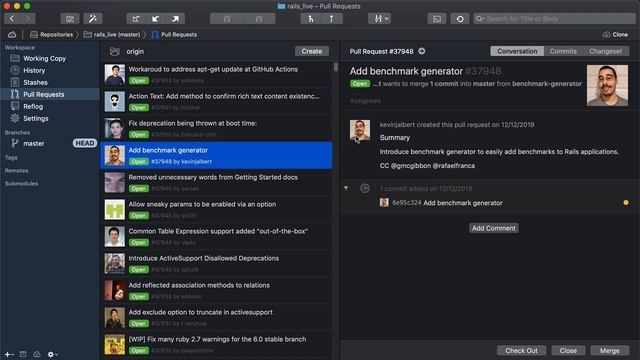Go back with the toolbar back arrow

tap(12, 19)
